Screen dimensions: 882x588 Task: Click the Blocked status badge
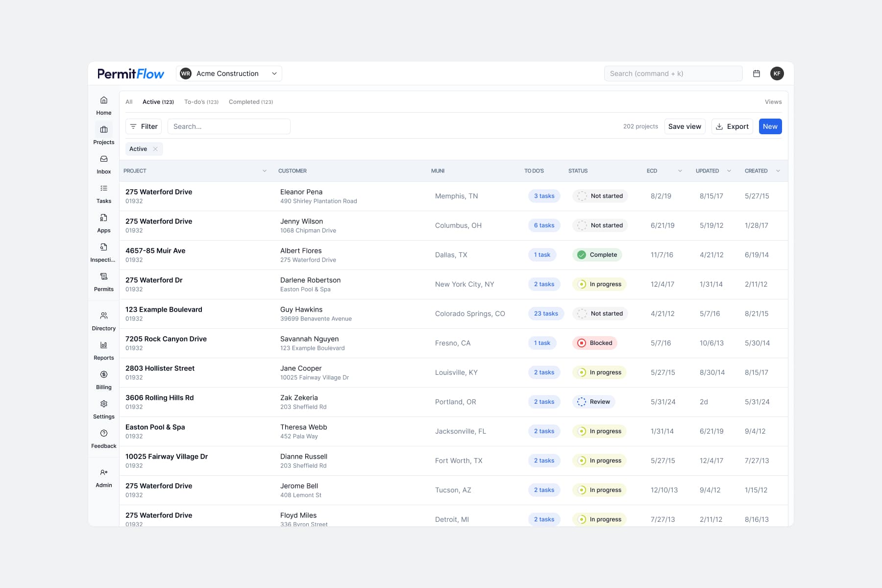coord(595,343)
